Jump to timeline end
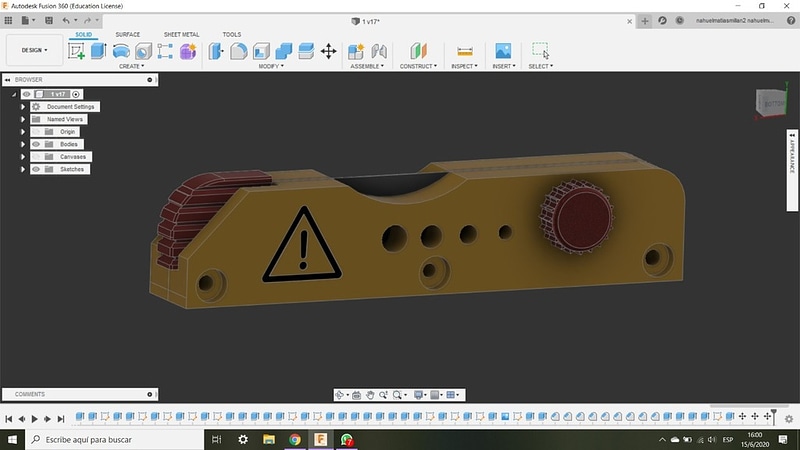The image size is (800, 450). [x=61, y=419]
